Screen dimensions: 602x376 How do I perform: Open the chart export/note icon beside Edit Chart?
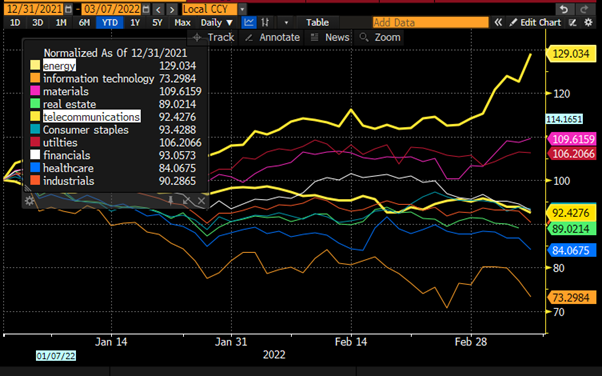(x=572, y=23)
